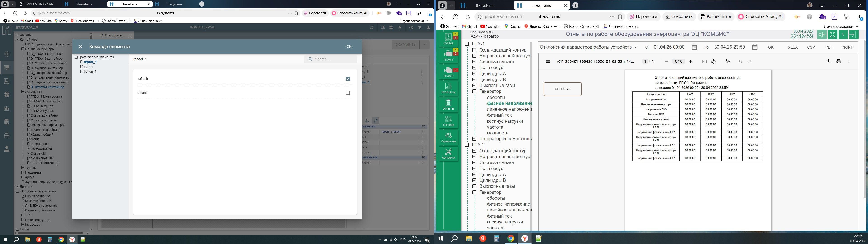Uncheck the refresh command checkbox
The width and height of the screenshot is (868, 244).
coord(348,79)
